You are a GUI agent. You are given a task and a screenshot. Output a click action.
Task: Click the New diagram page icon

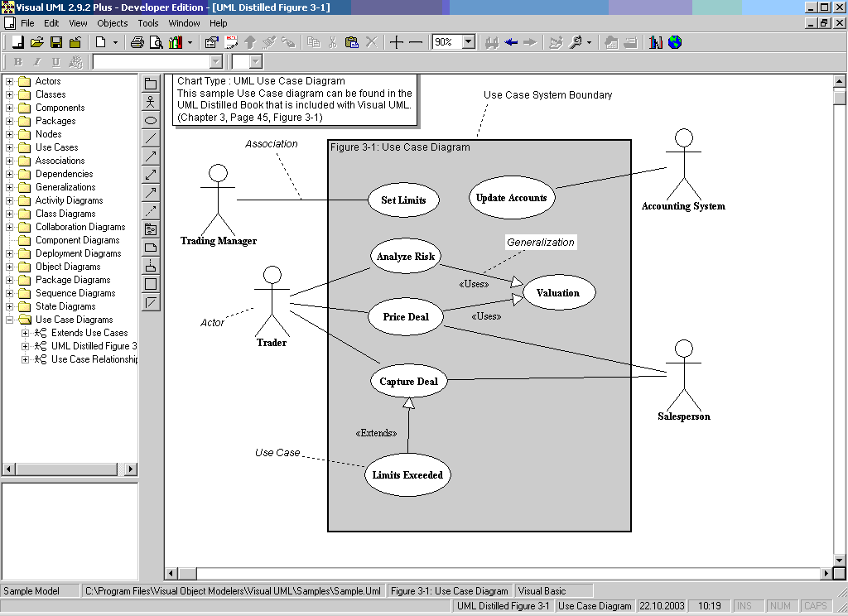tap(100, 42)
